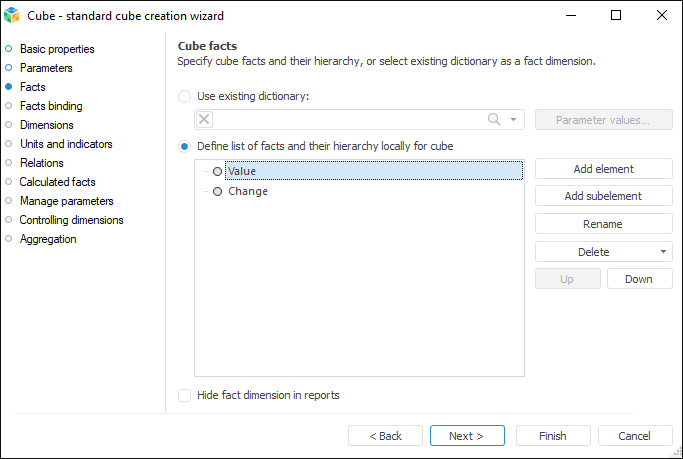Click the circle icon beside Change fact

pos(217,192)
